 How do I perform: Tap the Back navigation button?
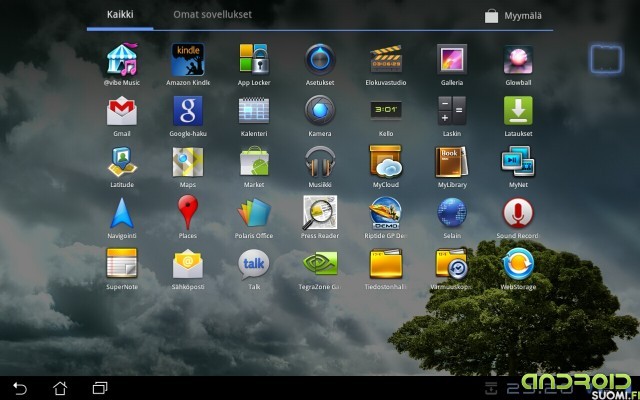20,388
